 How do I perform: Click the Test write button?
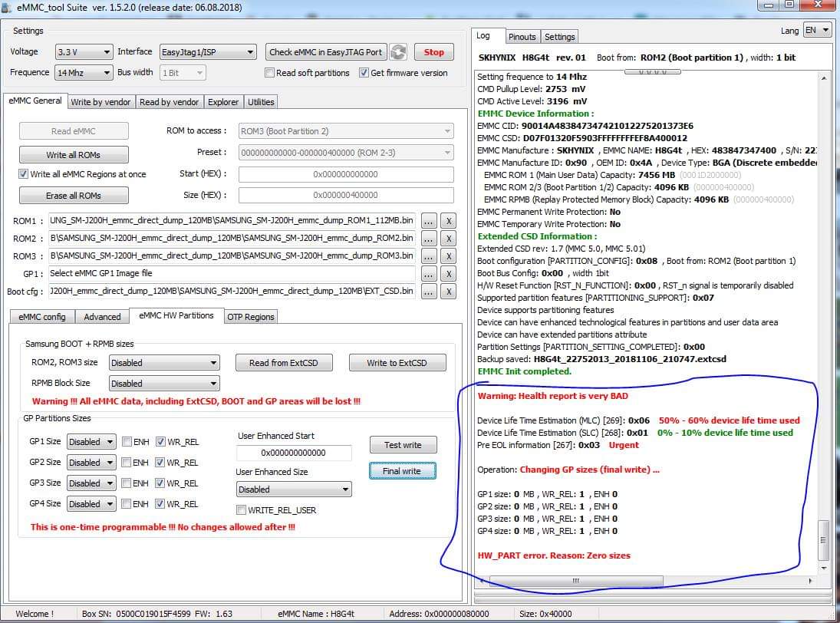coord(403,445)
